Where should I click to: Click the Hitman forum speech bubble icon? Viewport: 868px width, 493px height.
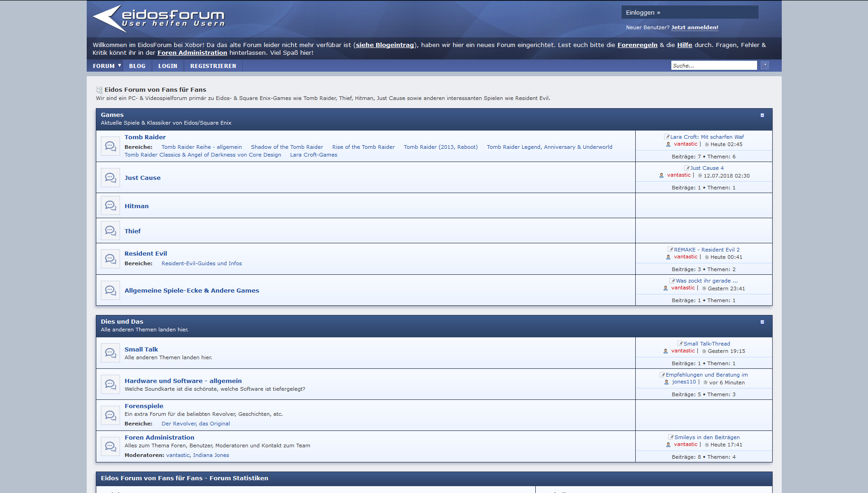coord(110,205)
